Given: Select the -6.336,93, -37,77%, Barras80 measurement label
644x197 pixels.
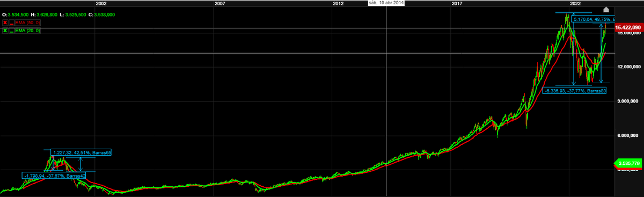Looking at the screenshot, I should point(575,91).
